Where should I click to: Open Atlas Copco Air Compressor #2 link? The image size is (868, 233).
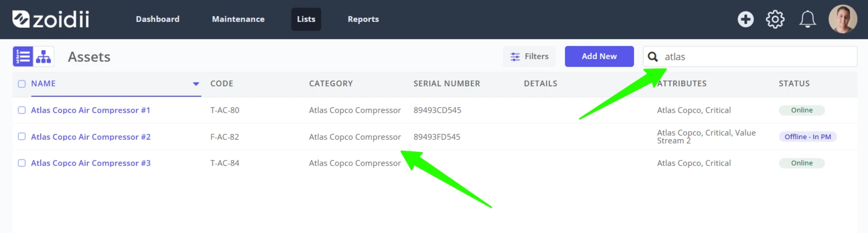click(91, 137)
